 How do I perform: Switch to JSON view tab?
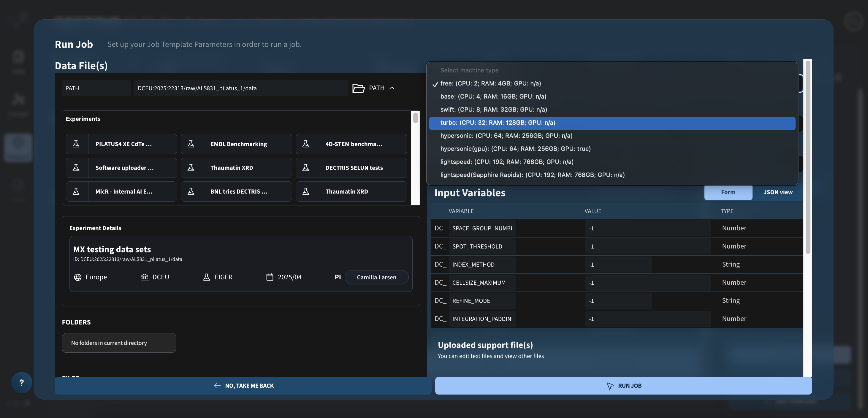click(x=778, y=192)
